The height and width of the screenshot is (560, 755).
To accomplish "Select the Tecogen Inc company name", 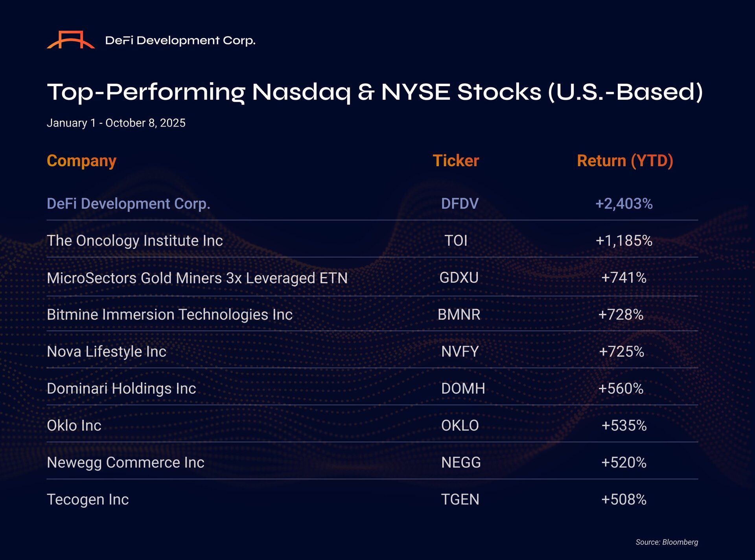I will coord(88,499).
